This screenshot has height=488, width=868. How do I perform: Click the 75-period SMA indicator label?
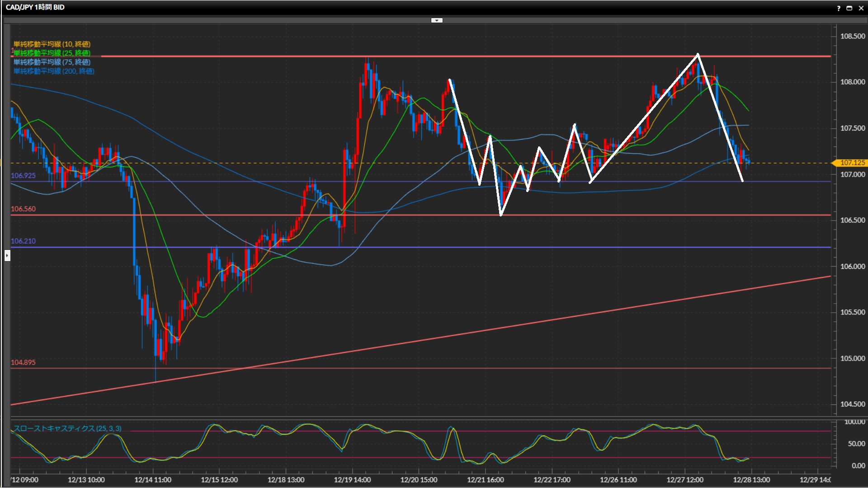[x=52, y=62]
